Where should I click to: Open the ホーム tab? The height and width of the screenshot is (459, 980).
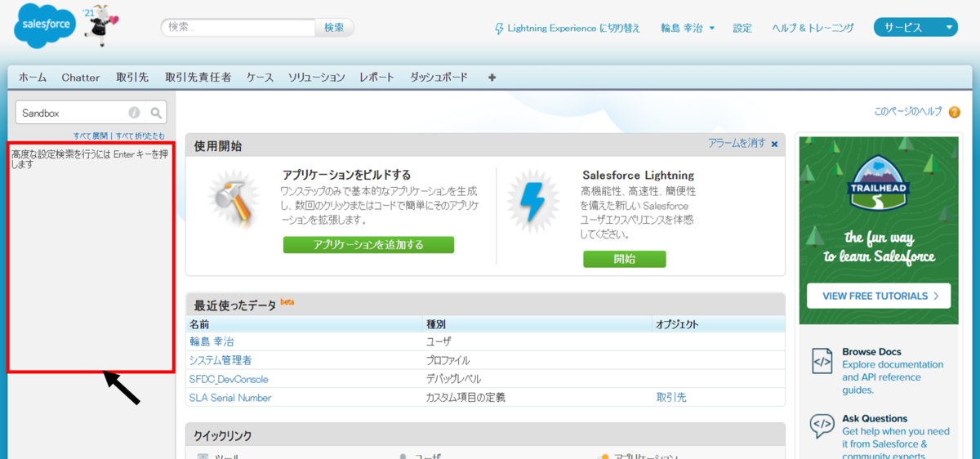point(33,78)
